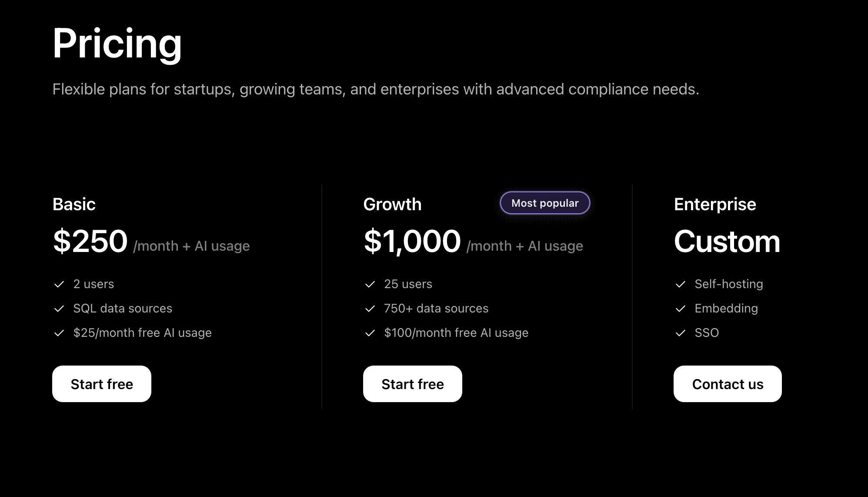Click the '$1,000' price text
The width and height of the screenshot is (868, 497).
coord(412,242)
